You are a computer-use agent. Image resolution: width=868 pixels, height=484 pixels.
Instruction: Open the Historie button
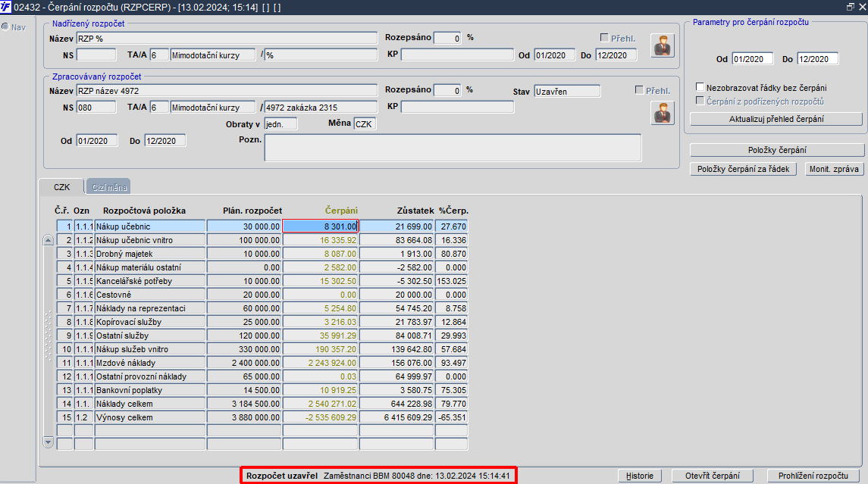click(x=639, y=476)
